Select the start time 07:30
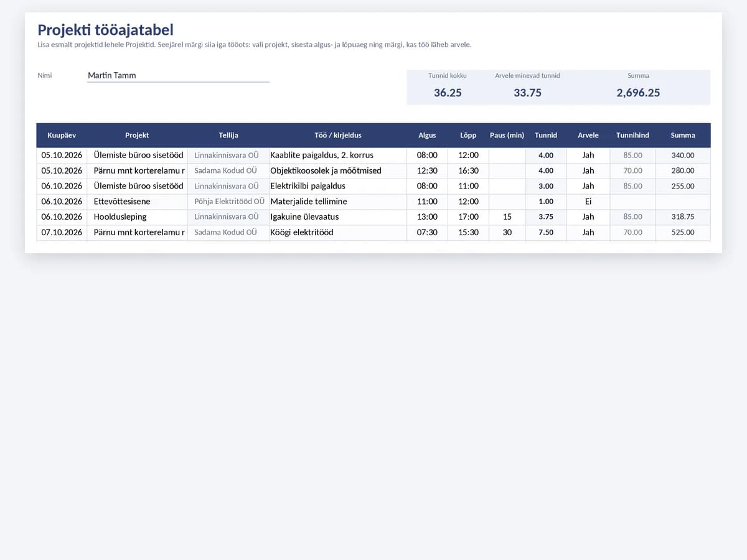Image resolution: width=747 pixels, height=560 pixels. [427, 232]
